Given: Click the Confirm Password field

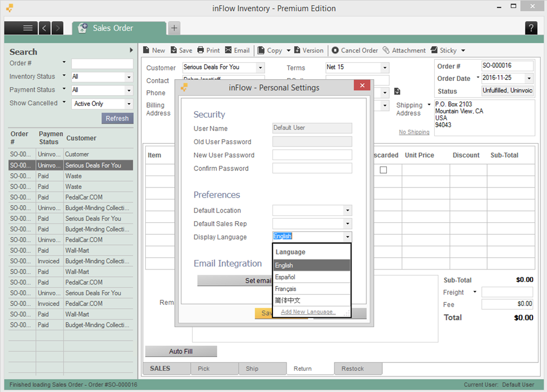Looking at the screenshot, I should click(x=312, y=169).
